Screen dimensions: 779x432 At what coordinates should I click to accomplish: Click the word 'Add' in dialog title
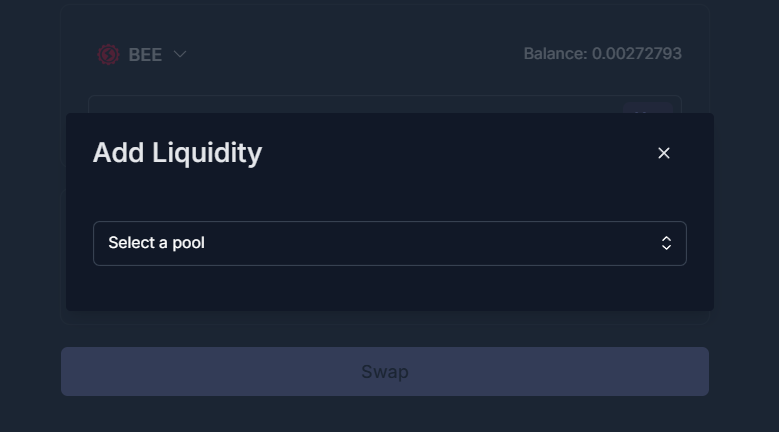[x=118, y=152]
